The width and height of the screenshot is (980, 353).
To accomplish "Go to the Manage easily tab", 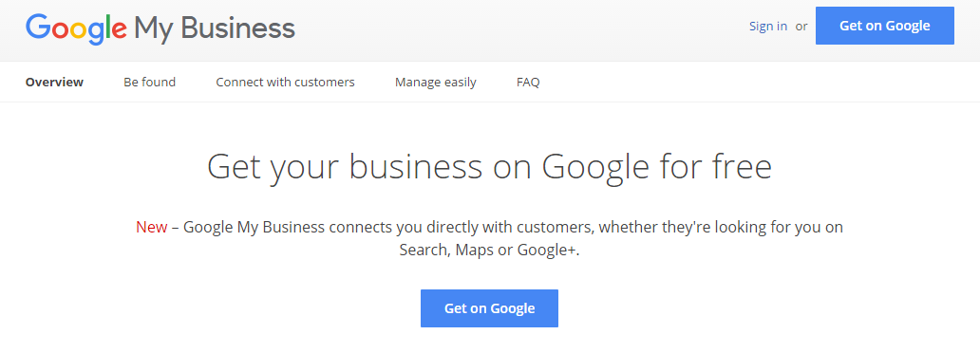I will coord(436,83).
